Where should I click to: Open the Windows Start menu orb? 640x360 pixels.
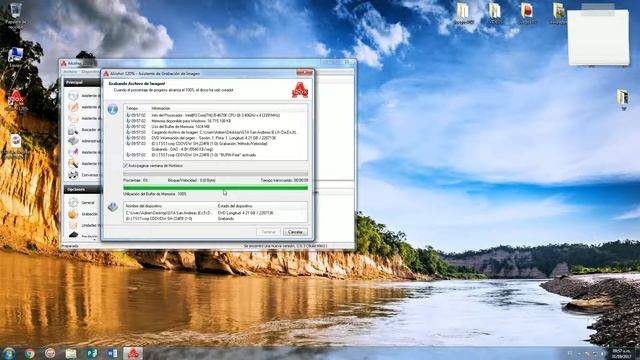click(x=9, y=353)
